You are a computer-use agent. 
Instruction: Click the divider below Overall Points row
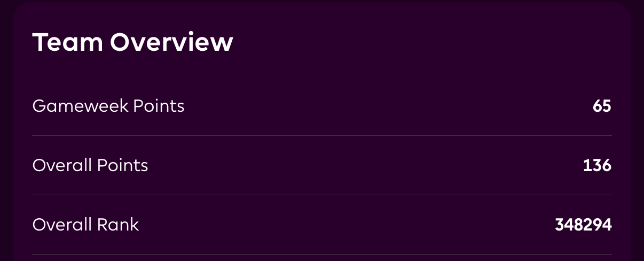coord(322,195)
